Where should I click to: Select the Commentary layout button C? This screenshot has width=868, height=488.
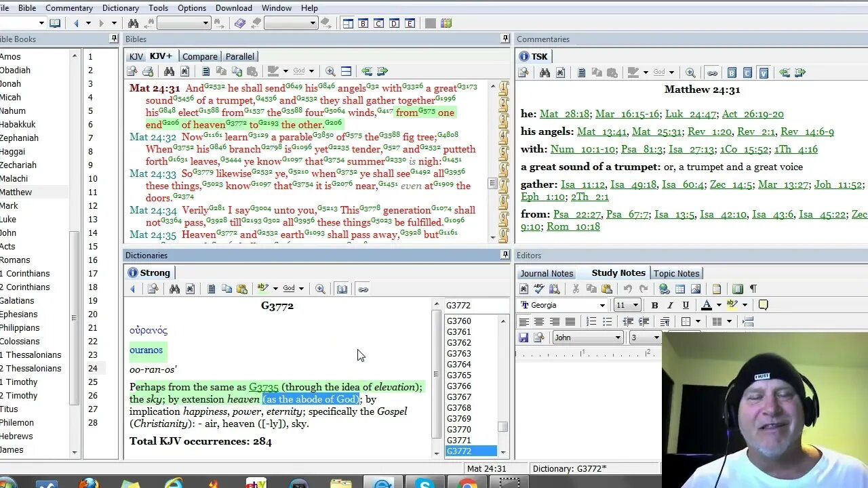(x=379, y=23)
